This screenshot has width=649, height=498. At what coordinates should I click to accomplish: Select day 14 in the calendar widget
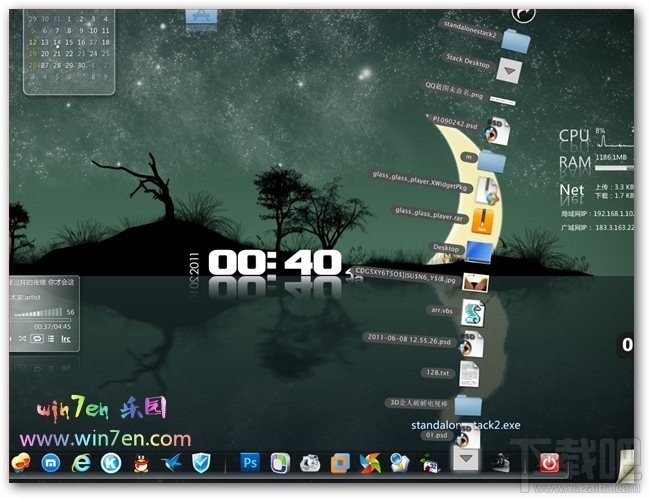tap(57, 42)
